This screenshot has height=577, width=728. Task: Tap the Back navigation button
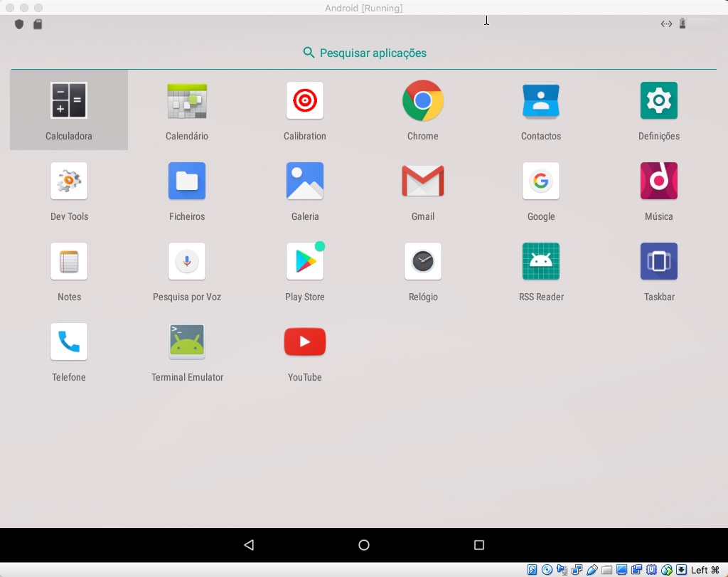249,544
